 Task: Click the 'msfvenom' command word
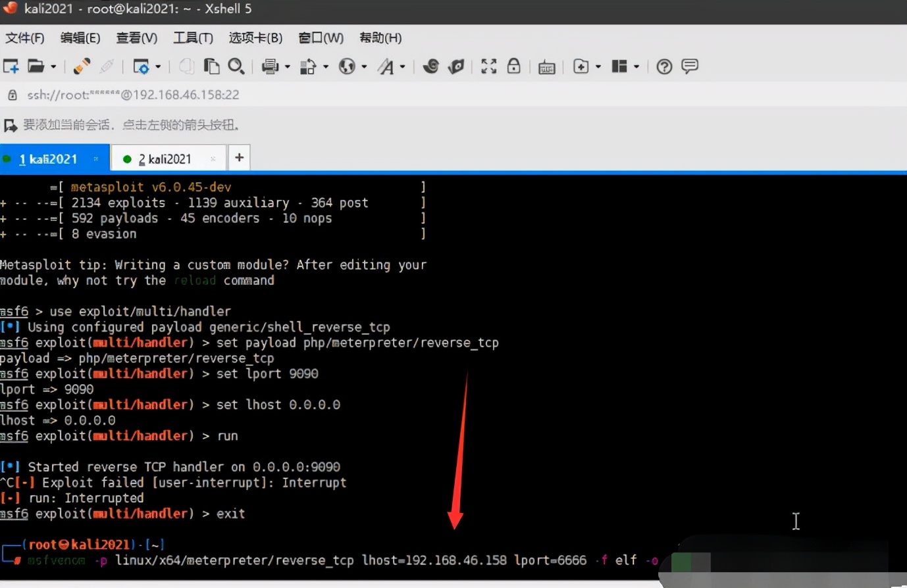point(56,560)
